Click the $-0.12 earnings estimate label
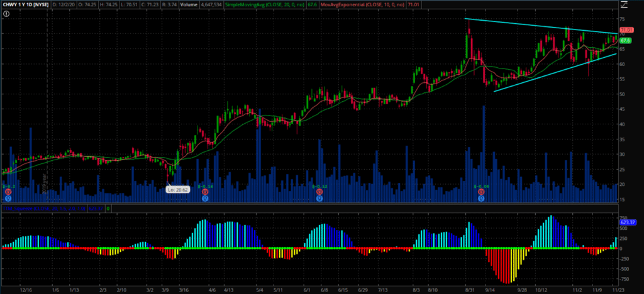This screenshot has height=294, width=644. 319,186
